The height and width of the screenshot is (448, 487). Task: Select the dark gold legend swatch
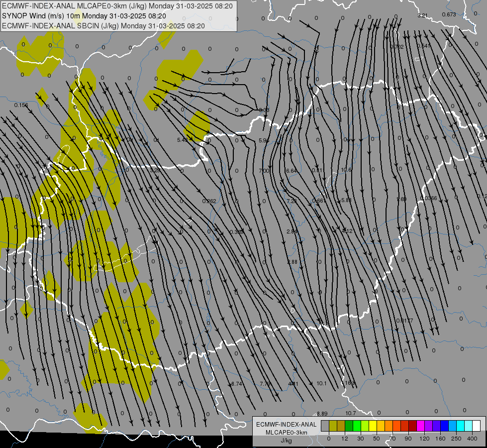coord(341,426)
